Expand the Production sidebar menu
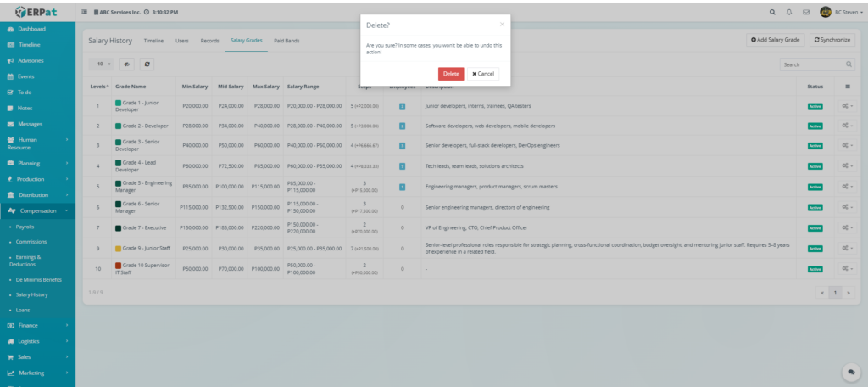 (x=37, y=179)
